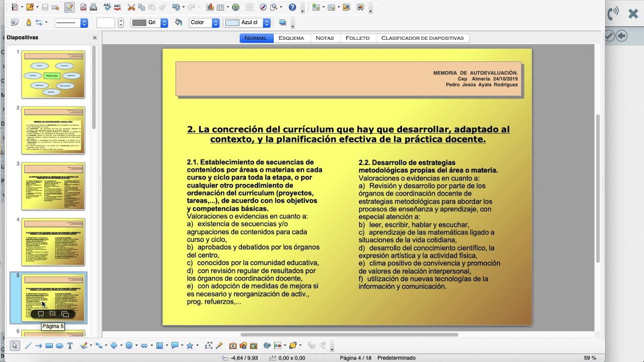
Task: Click Página 4 / 18 in status bar
Action: click(357, 358)
